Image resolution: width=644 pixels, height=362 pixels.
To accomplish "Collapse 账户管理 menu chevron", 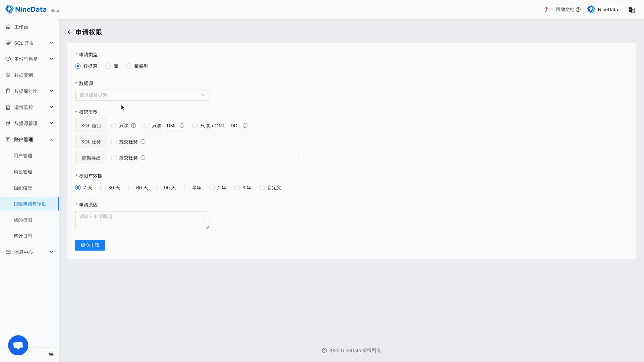I will coord(51,139).
